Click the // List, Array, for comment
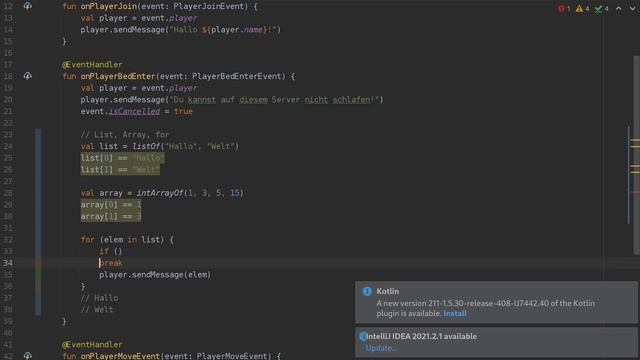This screenshot has height=360, width=640. 124,135
